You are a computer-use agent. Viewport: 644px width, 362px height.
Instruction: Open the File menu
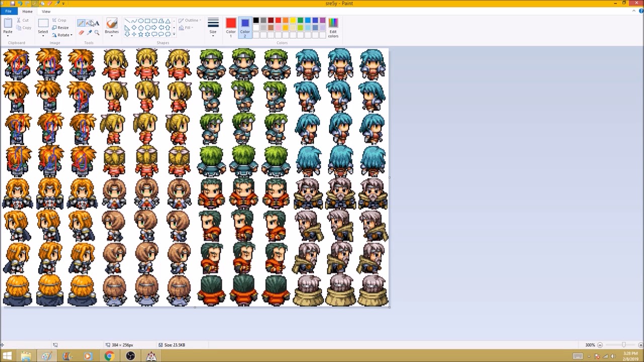pyautogui.click(x=9, y=11)
